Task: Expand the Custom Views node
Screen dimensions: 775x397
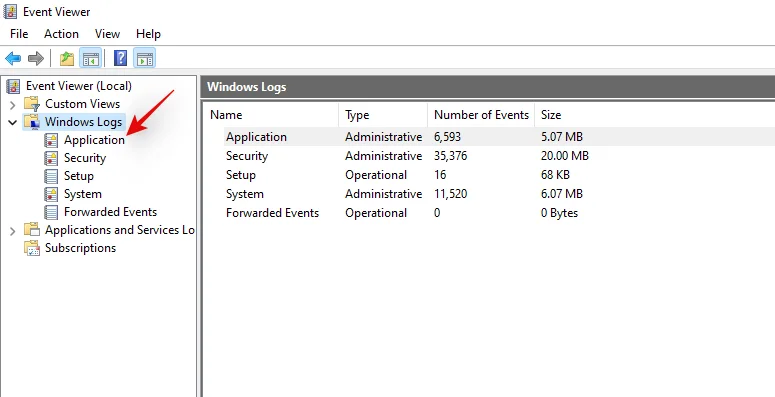Action: (13, 104)
